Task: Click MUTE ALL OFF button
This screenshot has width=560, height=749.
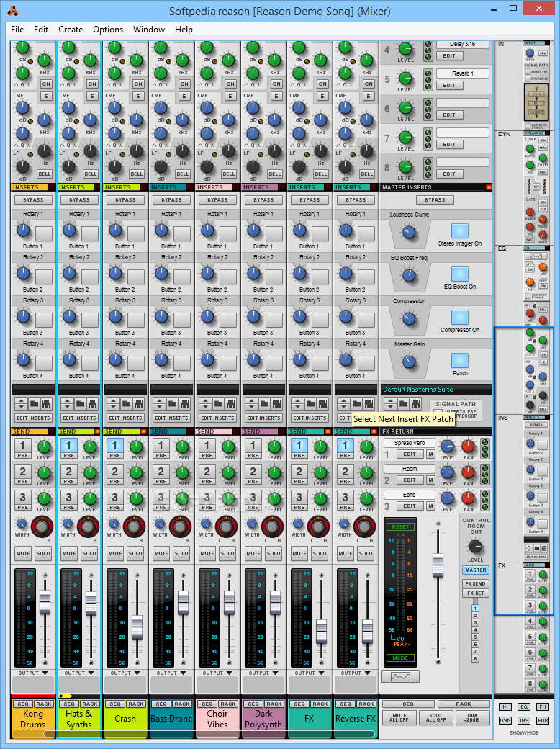Action: 399,718
